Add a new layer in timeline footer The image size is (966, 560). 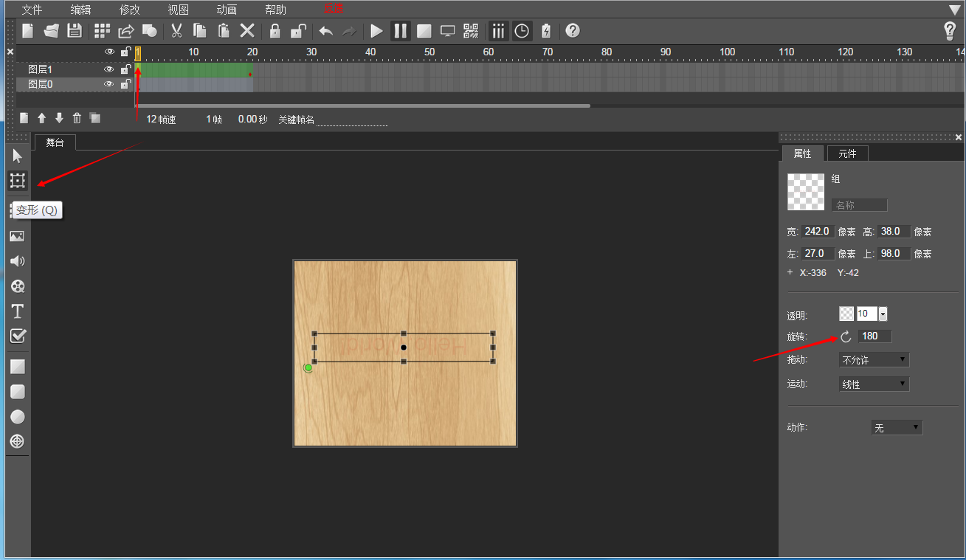pyautogui.click(x=24, y=118)
